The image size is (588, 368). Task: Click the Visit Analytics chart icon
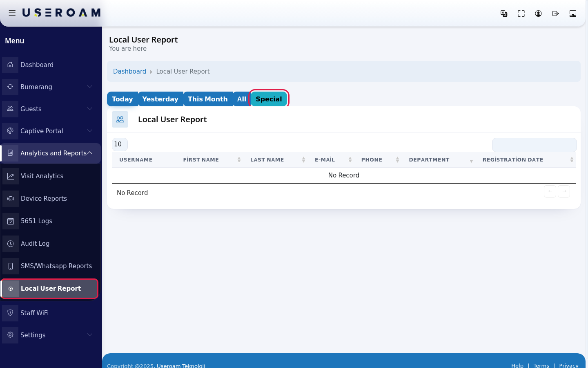click(11, 176)
